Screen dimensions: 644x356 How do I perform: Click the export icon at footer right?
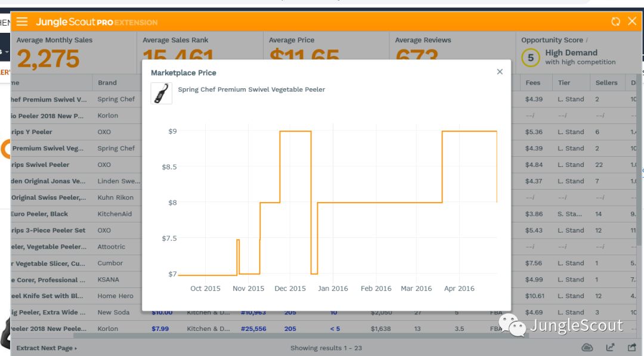coord(631,348)
